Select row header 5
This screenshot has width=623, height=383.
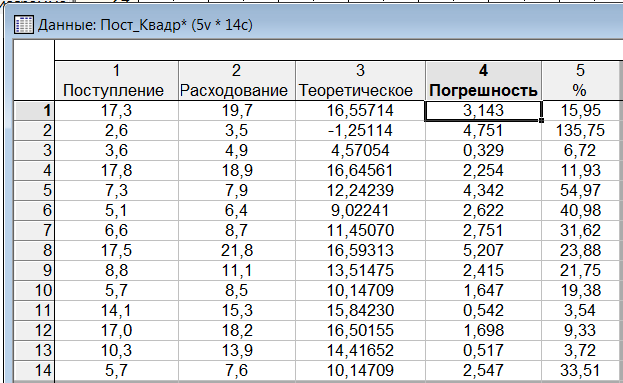tap(34, 191)
